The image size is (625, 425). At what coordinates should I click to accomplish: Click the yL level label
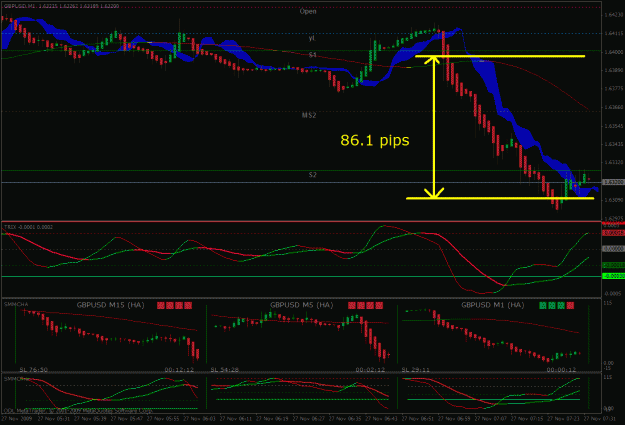312,38
